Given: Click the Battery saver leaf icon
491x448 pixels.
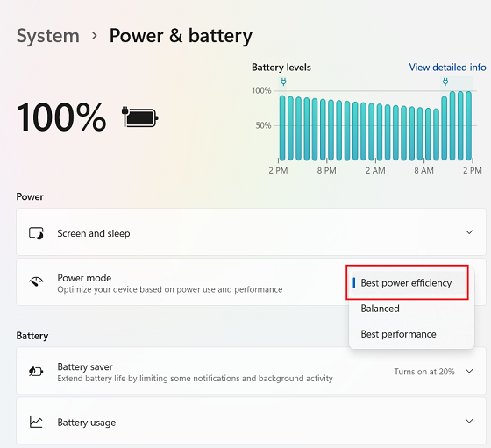Looking at the screenshot, I should [36, 372].
